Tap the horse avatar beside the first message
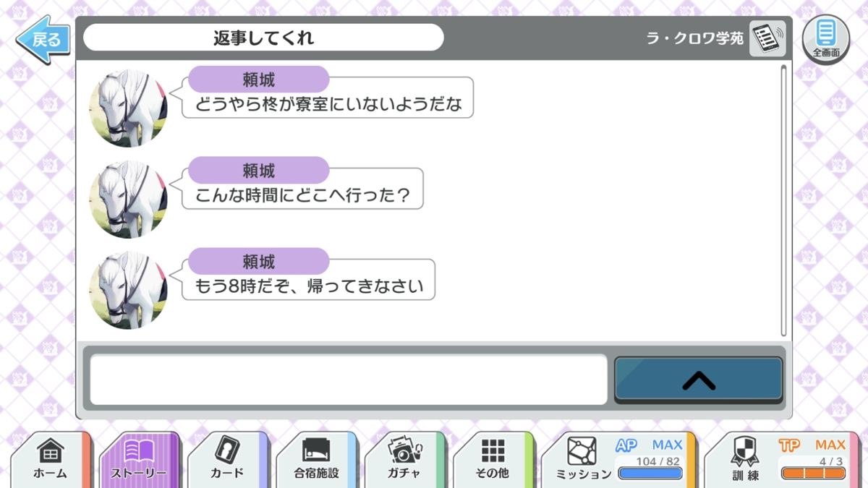This screenshot has height=488, width=868. click(129, 108)
